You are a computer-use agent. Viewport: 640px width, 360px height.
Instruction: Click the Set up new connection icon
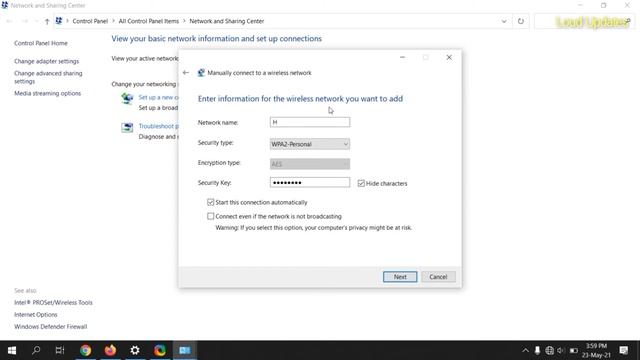127,98
